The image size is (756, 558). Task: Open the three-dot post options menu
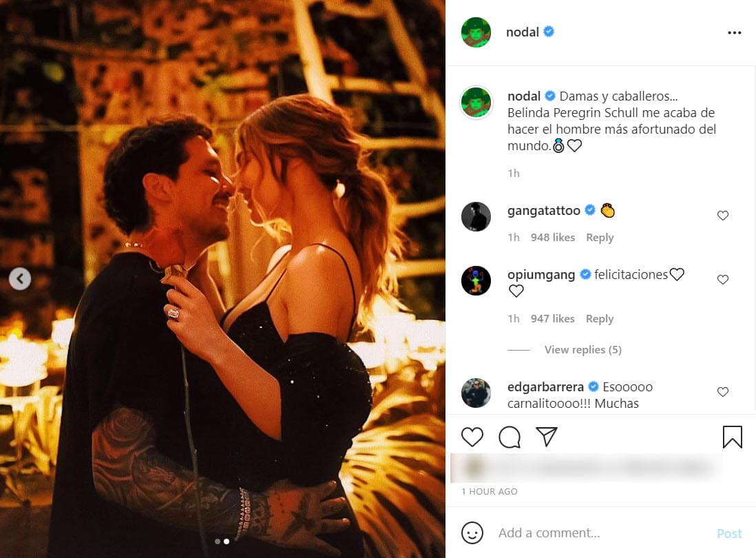[x=735, y=32]
